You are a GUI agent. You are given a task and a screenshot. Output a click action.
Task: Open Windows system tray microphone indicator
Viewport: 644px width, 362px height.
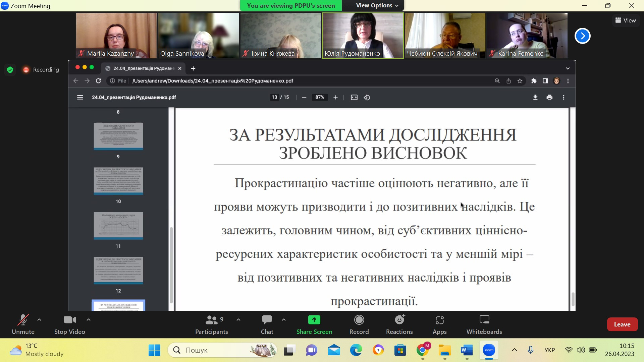click(x=530, y=350)
